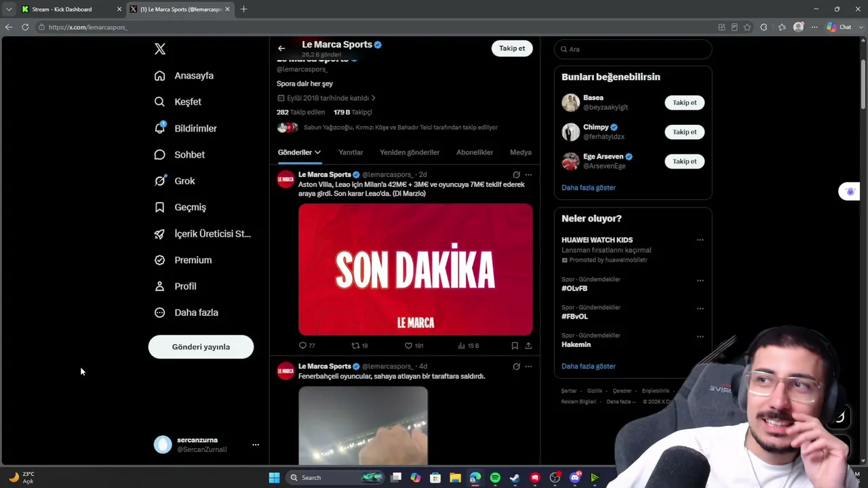Click Gönderi yayınla button
This screenshot has width=868, height=488.
pyautogui.click(x=201, y=347)
